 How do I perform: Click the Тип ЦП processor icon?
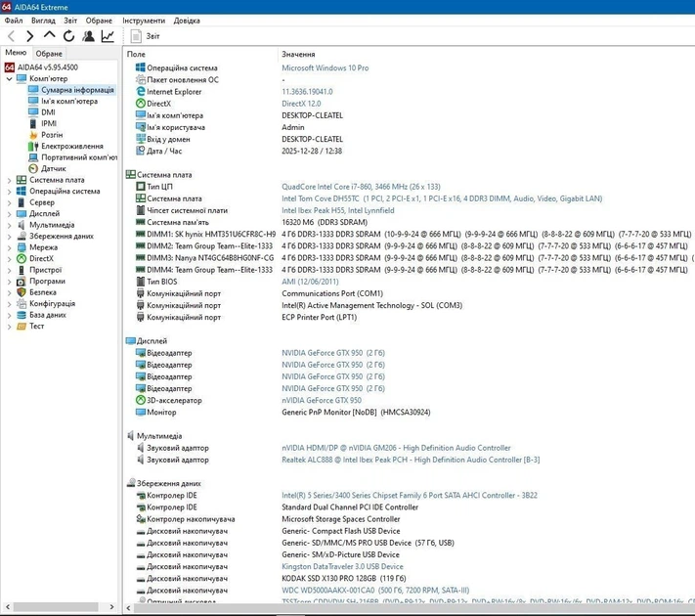point(141,186)
